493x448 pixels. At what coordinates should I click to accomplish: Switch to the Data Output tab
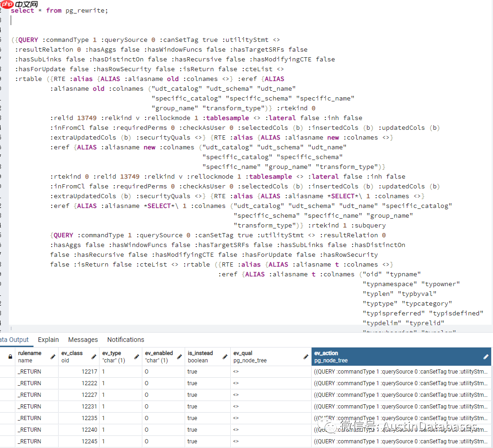click(14, 340)
